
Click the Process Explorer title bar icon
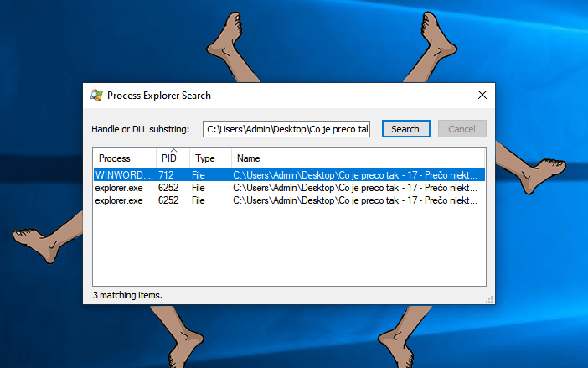pos(97,96)
